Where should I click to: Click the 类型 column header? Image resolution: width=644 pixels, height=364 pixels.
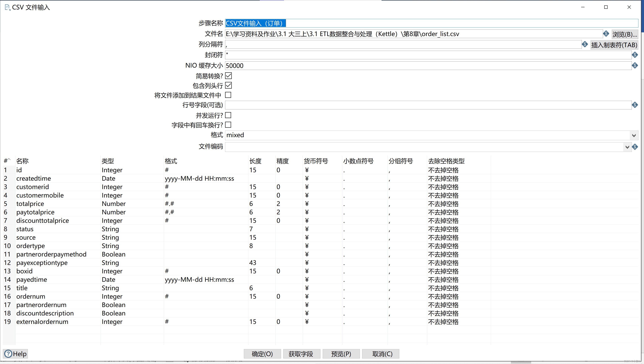[x=108, y=161]
